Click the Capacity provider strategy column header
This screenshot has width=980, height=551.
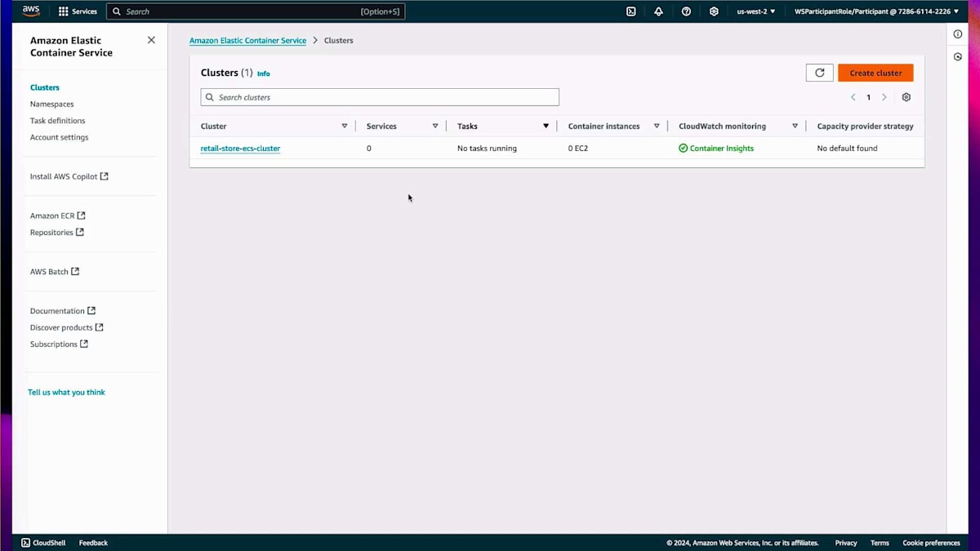click(x=865, y=126)
